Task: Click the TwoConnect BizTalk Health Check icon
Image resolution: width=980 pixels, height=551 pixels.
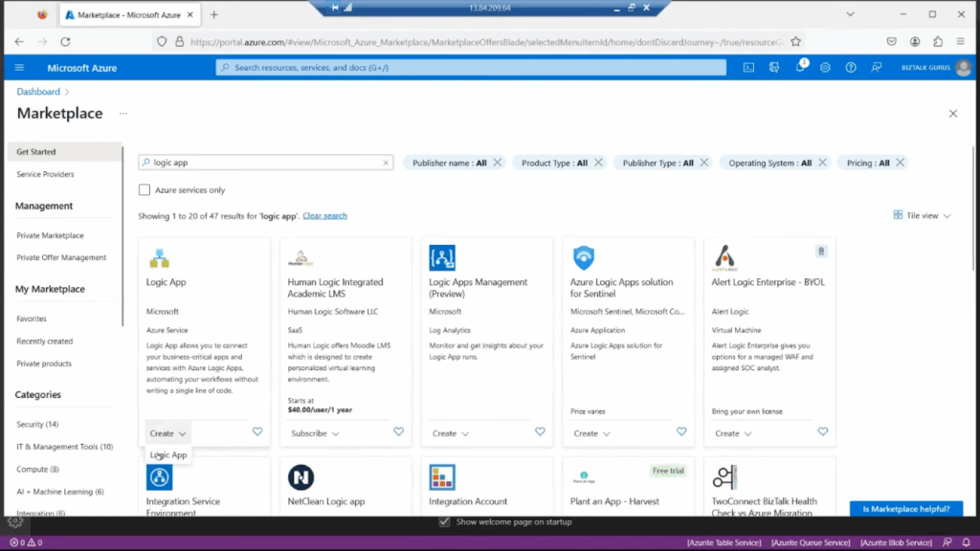Action: point(725,477)
